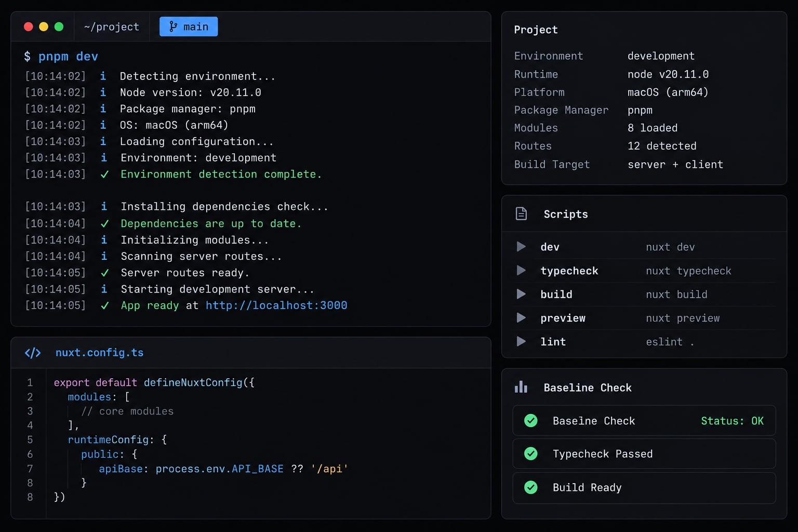Click the 'macOS (arm64)' platform value
The width and height of the screenshot is (798, 532).
668,92
